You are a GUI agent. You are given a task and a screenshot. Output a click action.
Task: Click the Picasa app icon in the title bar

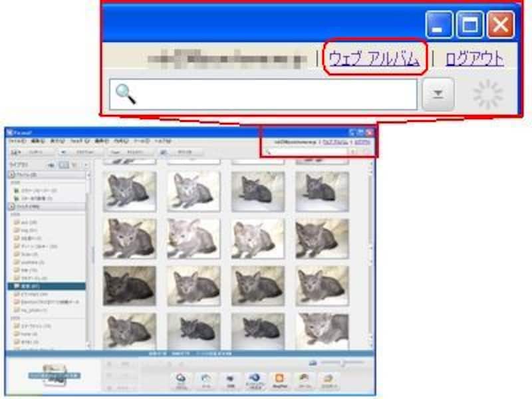click(10, 132)
